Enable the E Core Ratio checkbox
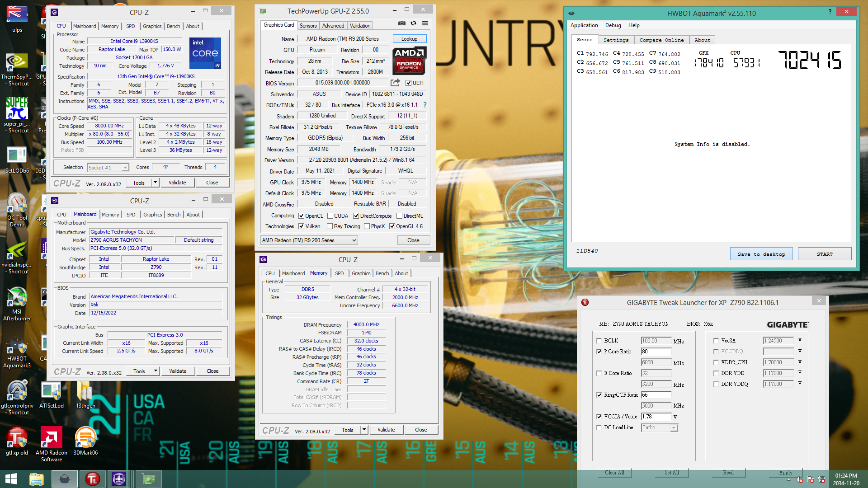The height and width of the screenshot is (488, 868). (599, 373)
